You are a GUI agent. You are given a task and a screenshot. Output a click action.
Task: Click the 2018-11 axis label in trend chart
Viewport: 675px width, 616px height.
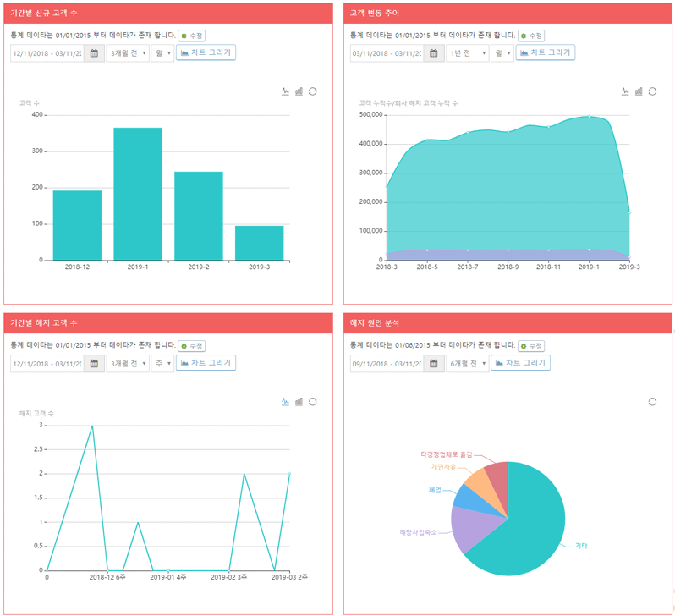pos(548,267)
